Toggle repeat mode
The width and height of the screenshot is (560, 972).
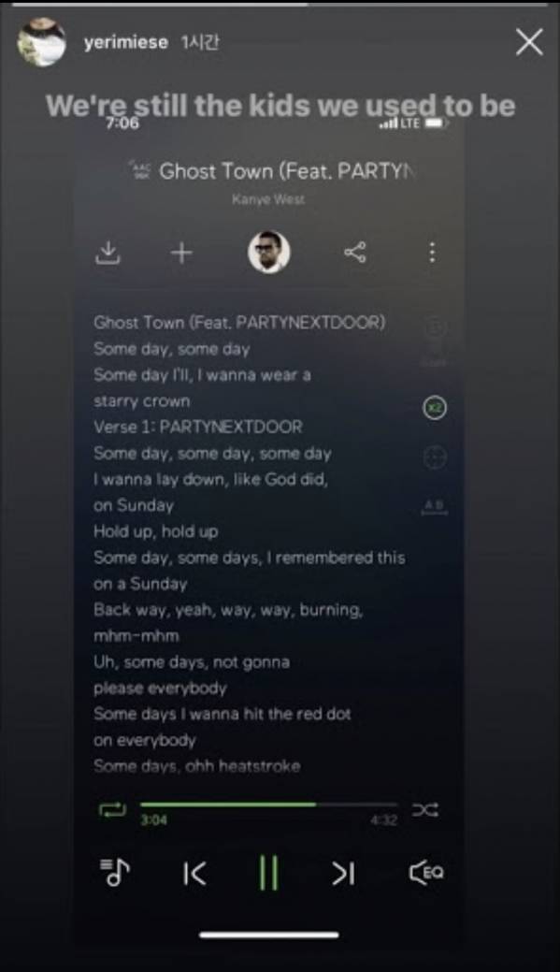point(113,809)
